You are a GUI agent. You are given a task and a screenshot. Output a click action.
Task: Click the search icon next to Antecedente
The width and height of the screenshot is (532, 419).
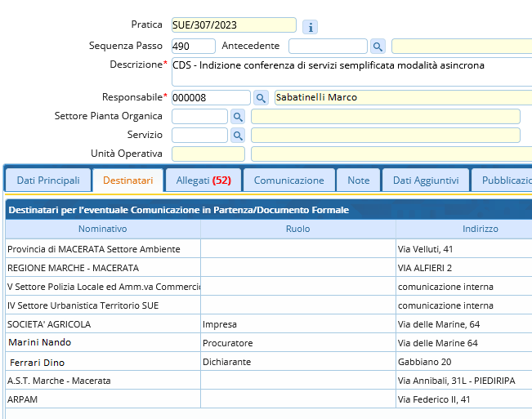point(378,47)
